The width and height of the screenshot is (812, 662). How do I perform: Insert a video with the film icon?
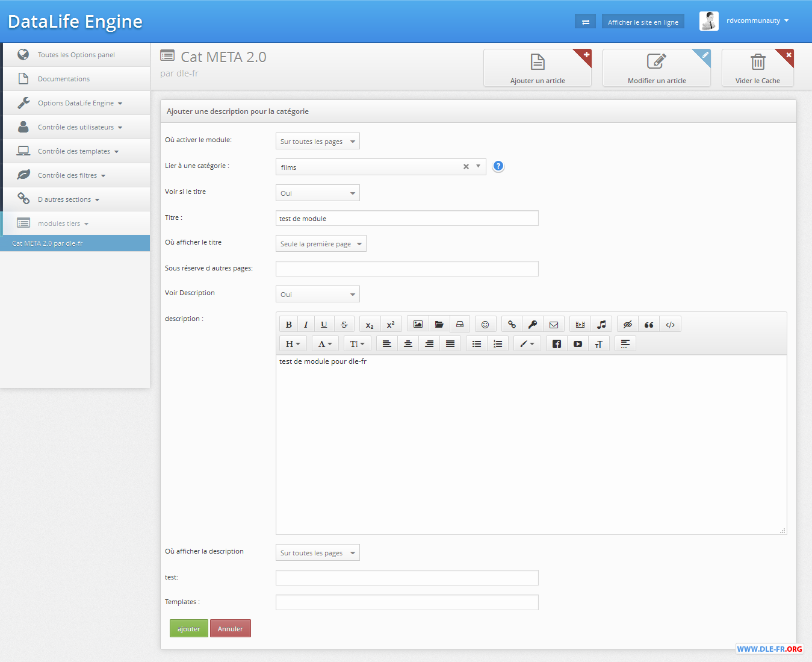click(x=580, y=325)
